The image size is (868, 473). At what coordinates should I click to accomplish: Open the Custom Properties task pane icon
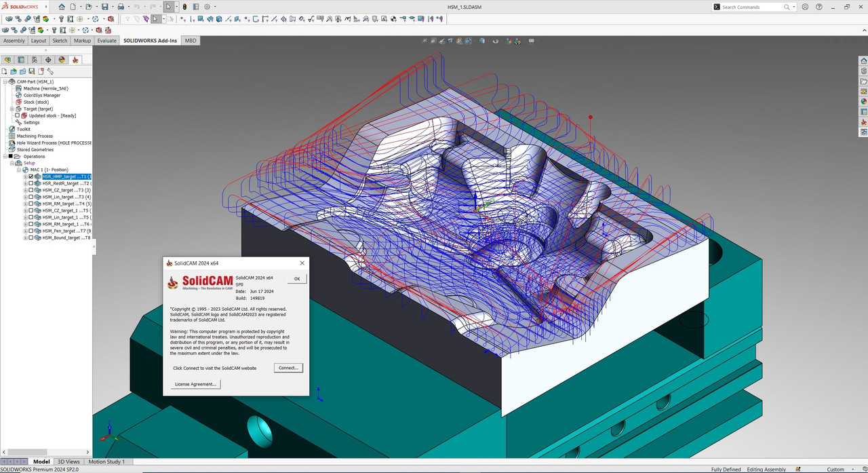point(864,111)
